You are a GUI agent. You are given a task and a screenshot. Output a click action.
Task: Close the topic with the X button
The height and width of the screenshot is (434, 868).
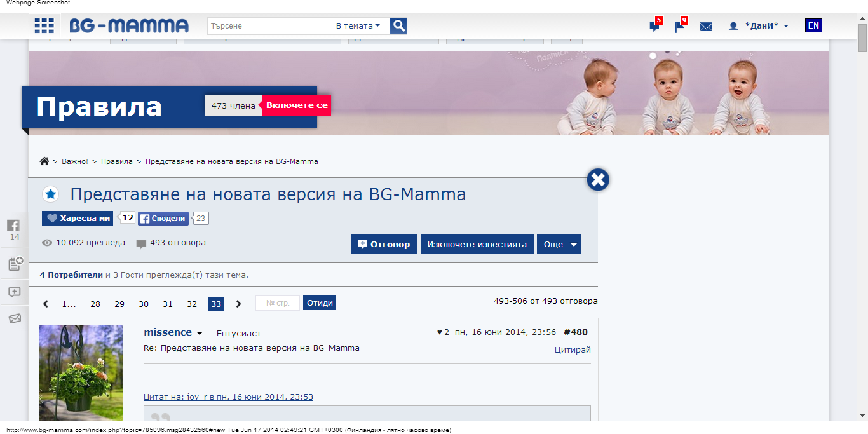click(x=597, y=180)
